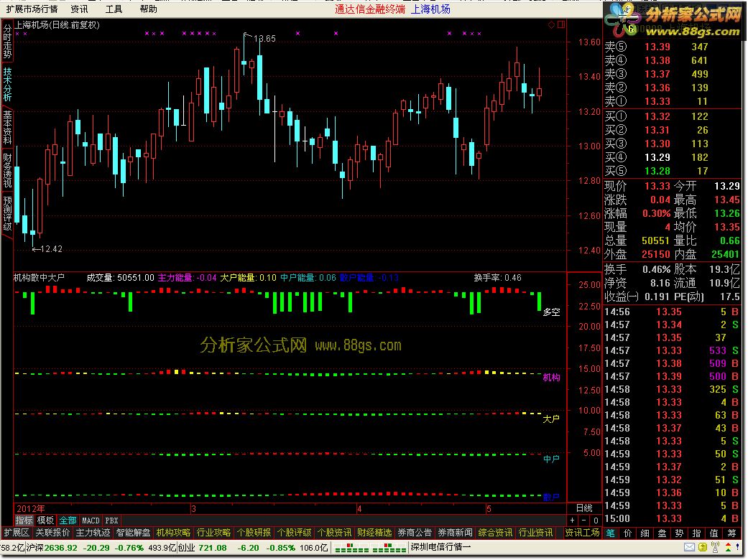Open the 智能解盘 bottom tab

point(133,533)
